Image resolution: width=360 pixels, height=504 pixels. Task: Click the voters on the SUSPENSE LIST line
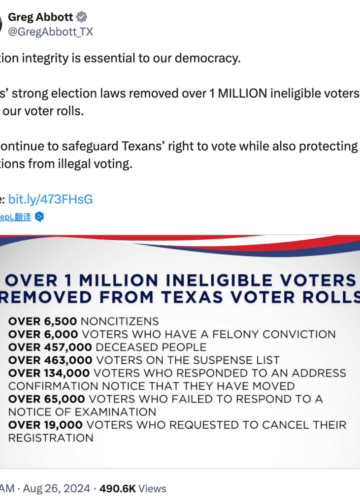[144, 360]
